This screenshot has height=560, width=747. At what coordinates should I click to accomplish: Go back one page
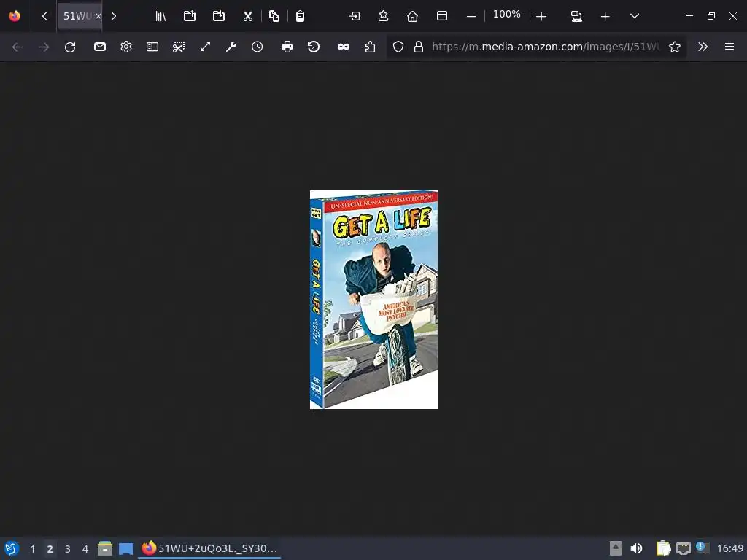click(x=18, y=47)
